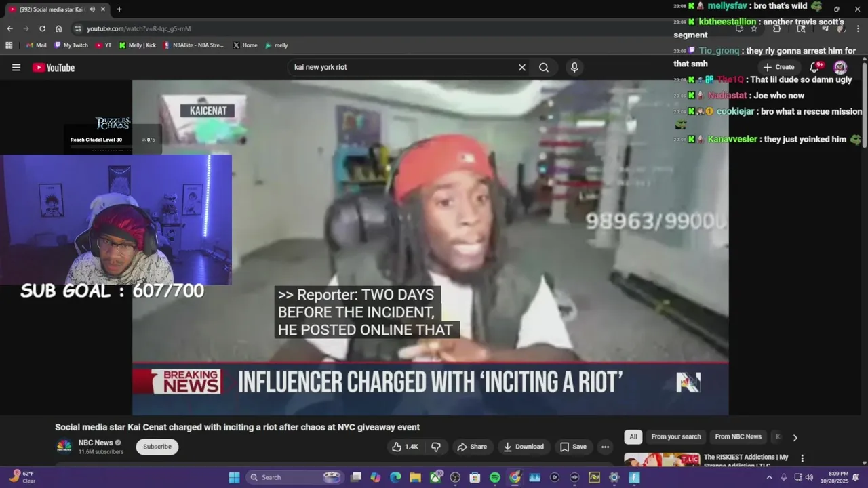
Task: Switch to the Social media star tab
Action: [x=51, y=9]
